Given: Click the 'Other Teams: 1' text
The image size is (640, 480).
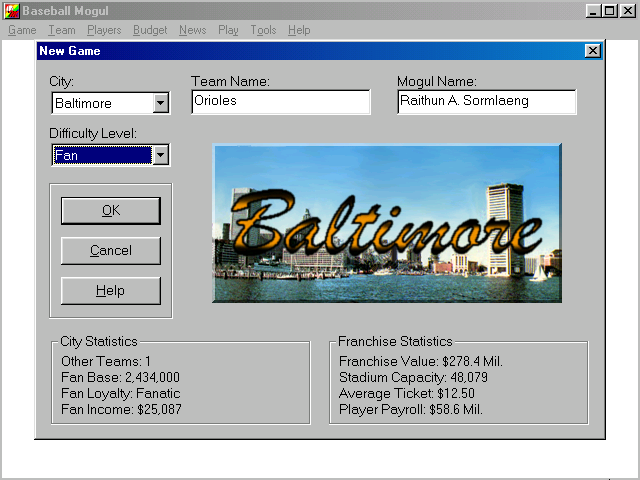Looking at the screenshot, I should pyautogui.click(x=106, y=361).
